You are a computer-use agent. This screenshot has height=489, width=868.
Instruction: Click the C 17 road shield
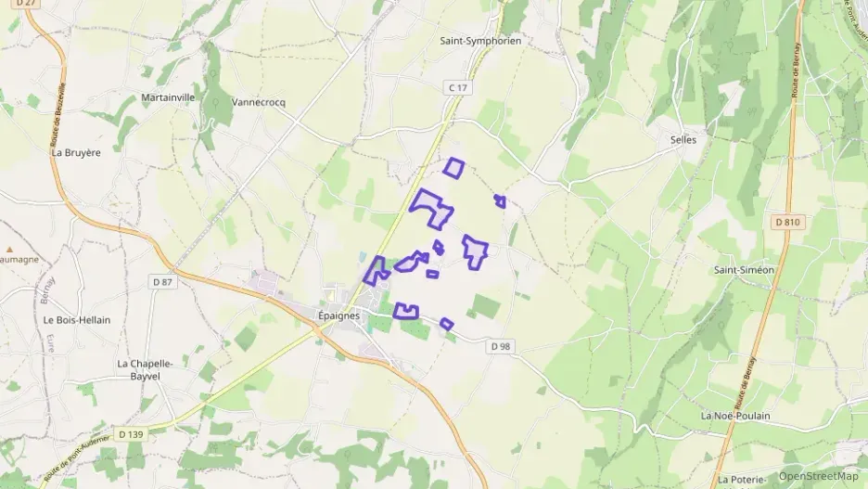click(458, 87)
